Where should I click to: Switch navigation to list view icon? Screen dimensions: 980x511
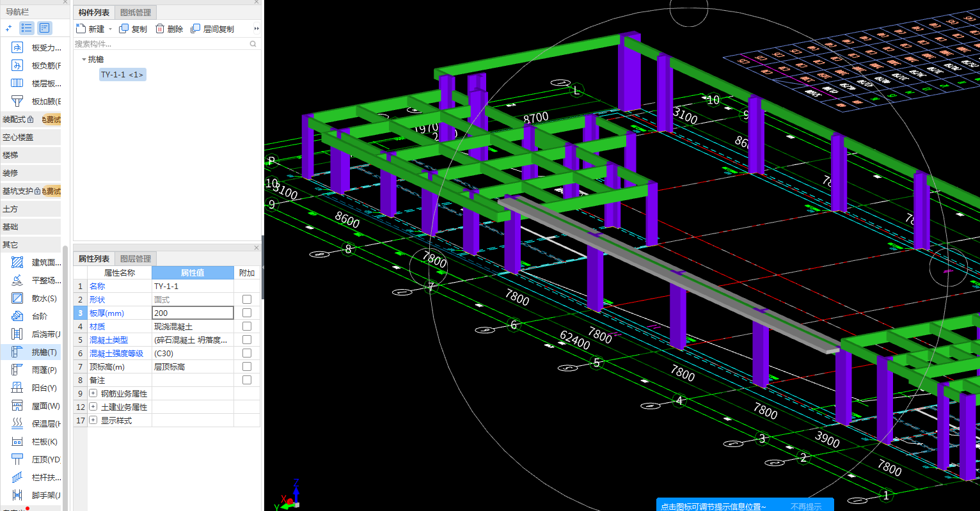coord(26,28)
